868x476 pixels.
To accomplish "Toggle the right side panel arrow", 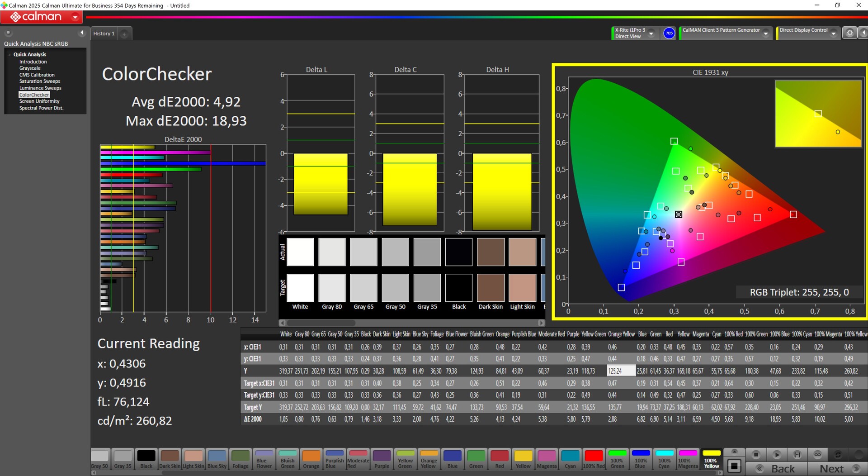I will tap(863, 33).
